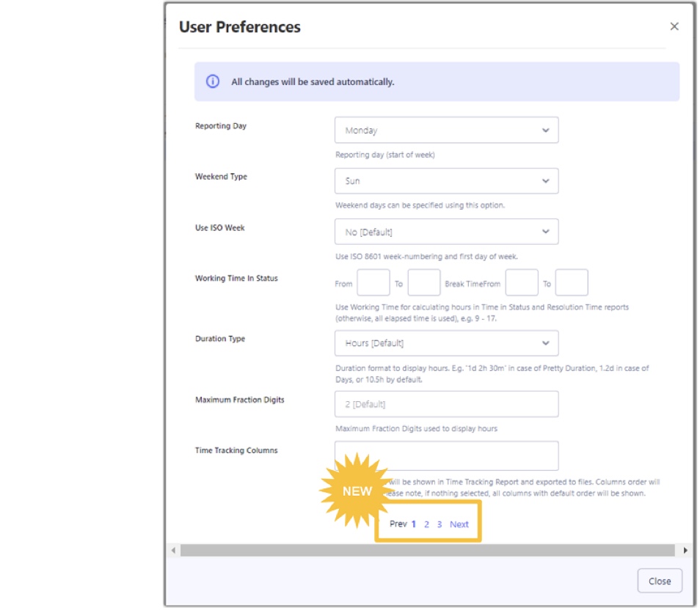Go to the Prev page link
The width and height of the screenshot is (700, 613).
pyautogui.click(x=398, y=524)
